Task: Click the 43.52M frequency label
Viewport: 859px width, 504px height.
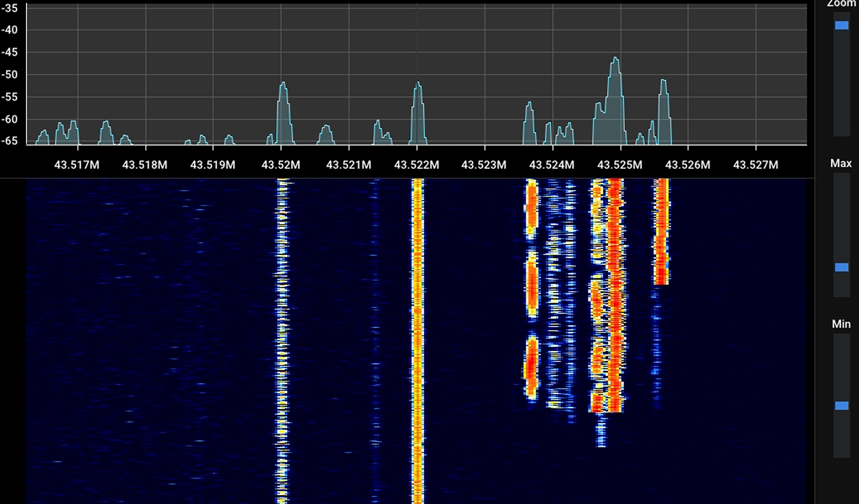Action: click(x=281, y=165)
